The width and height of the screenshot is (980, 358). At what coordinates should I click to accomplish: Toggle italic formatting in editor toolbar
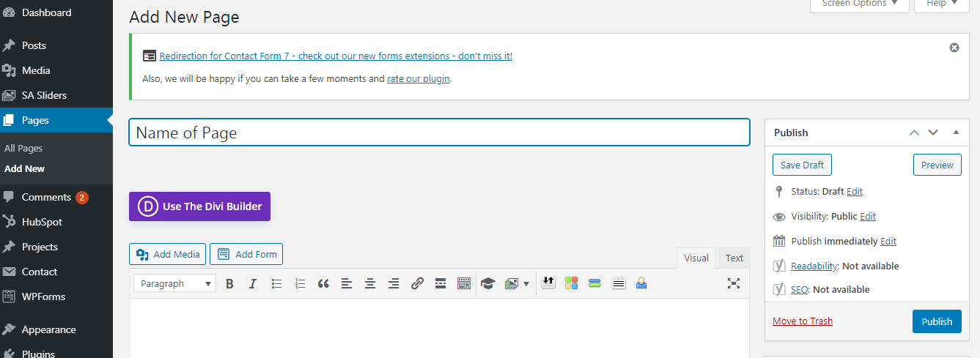(x=253, y=284)
